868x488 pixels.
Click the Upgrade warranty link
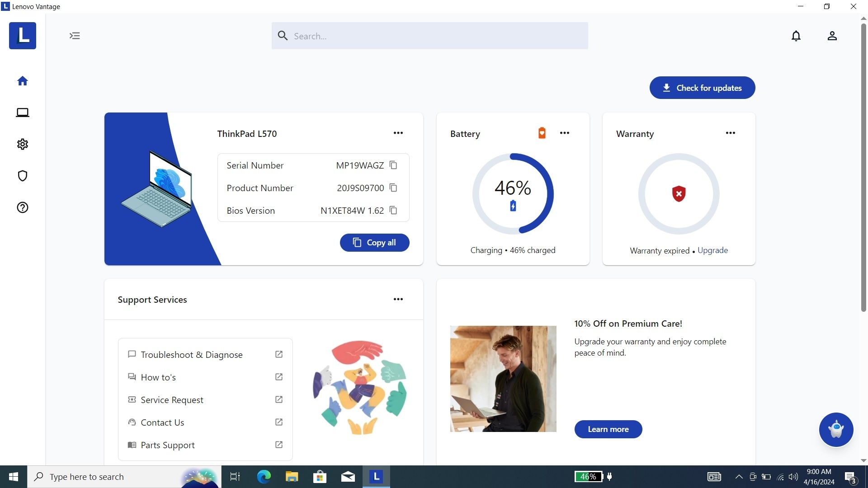click(712, 250)
